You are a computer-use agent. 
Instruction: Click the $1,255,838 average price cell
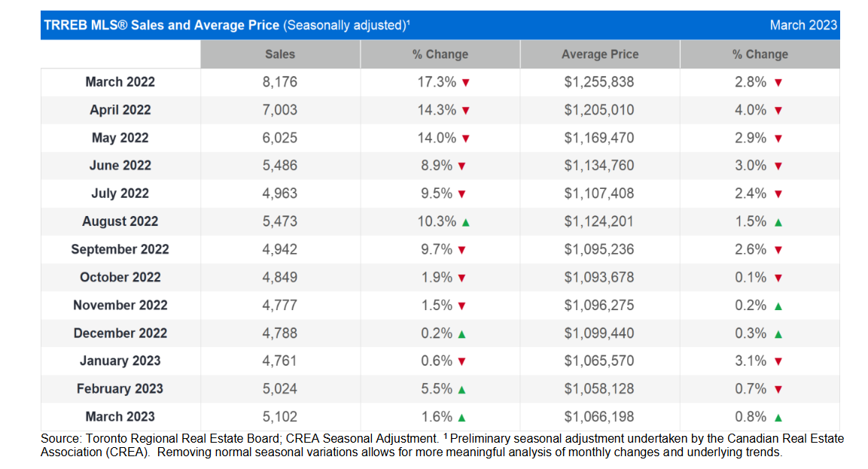point(599,82)
